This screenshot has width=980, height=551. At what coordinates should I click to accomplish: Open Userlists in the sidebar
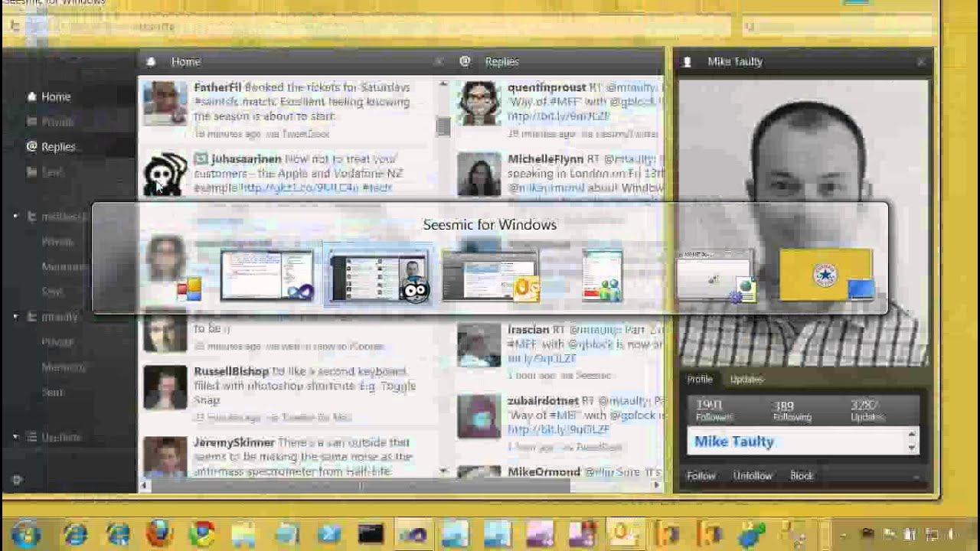pyautogui.click(x=61, y=437)
